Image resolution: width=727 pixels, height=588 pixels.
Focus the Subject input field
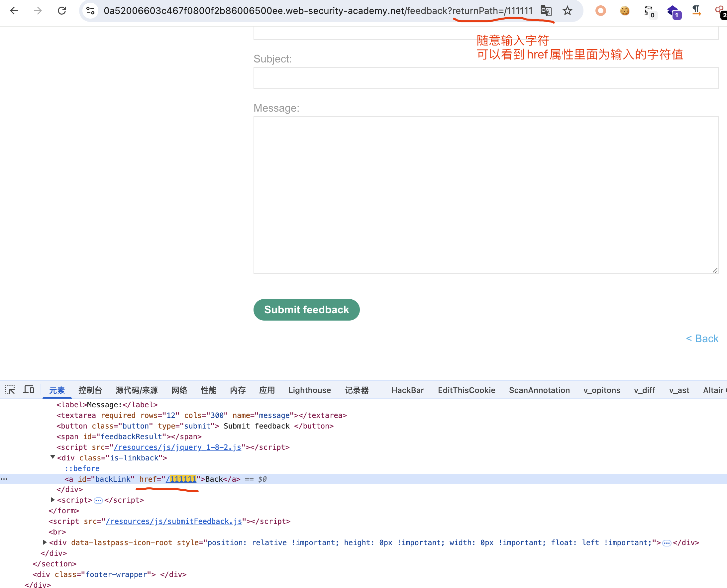click(485, 78)
